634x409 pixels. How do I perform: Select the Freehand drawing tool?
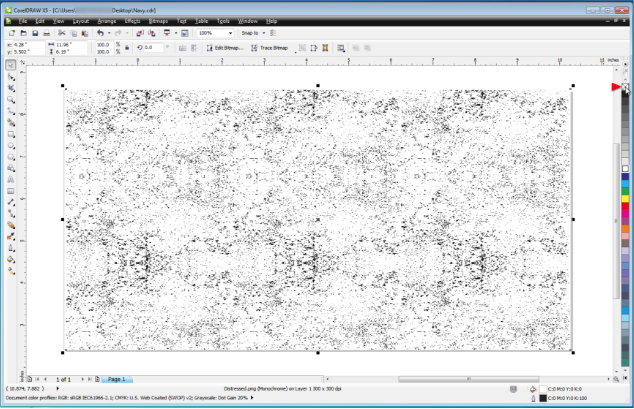[11, 111]
